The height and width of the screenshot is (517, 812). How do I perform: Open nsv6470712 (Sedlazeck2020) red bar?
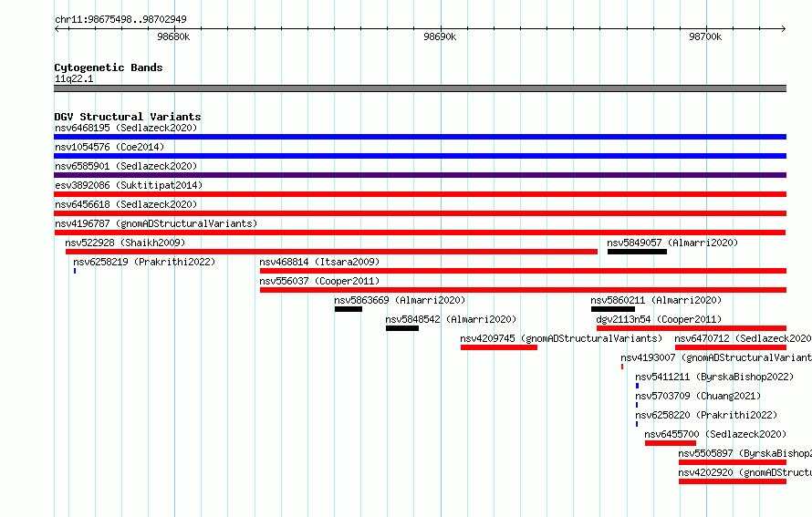[731, 347]
